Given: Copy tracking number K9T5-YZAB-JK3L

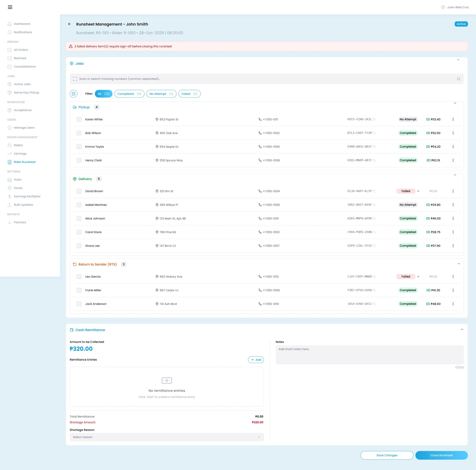Looking at the screenshot, I should coord(374,119).
